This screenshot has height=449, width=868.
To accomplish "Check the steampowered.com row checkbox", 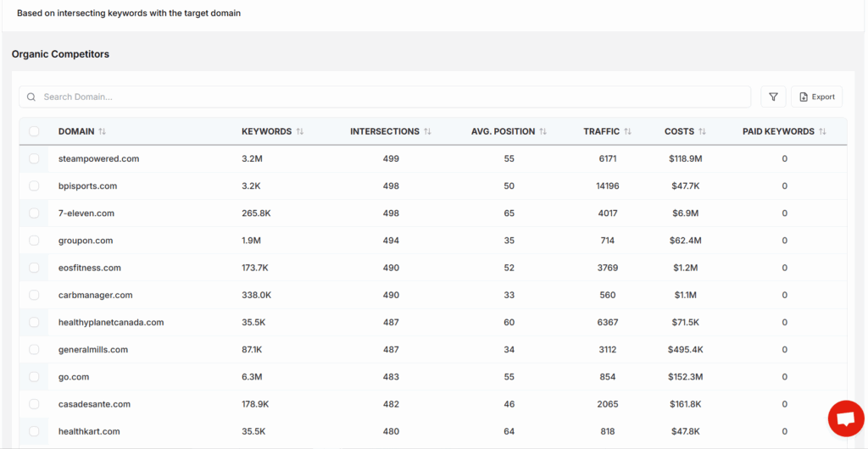I will click(x=34, y=158).
